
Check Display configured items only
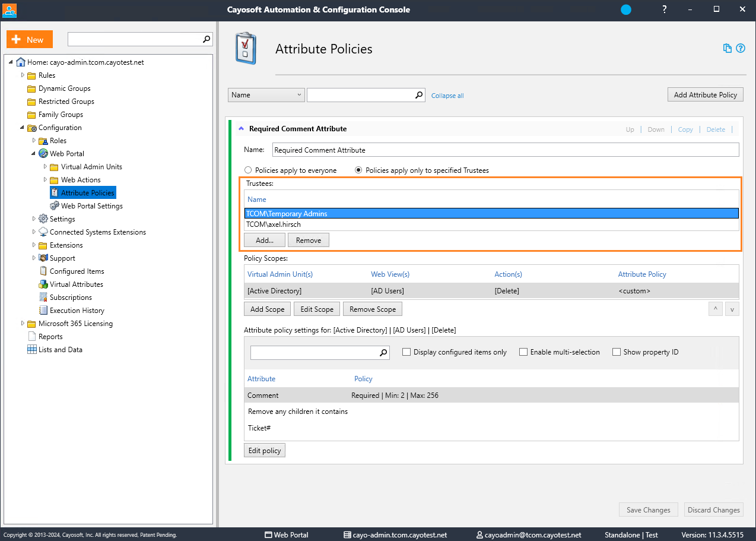click(406, 352)
